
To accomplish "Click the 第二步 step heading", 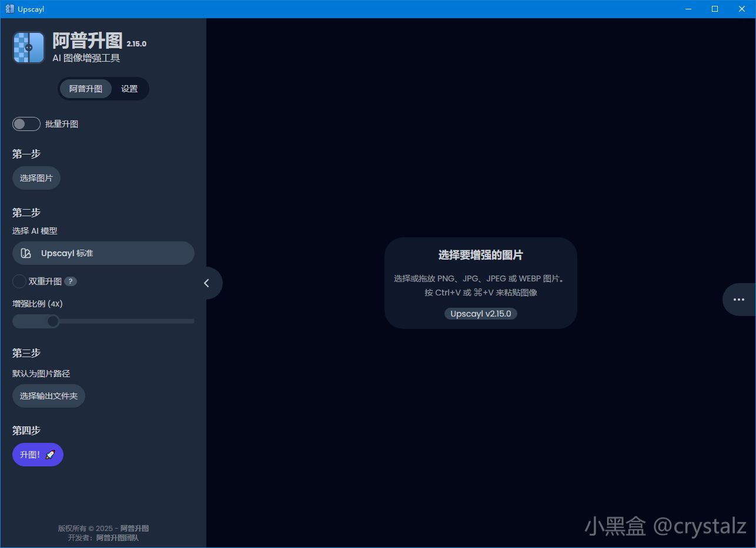I will point(26,213).
